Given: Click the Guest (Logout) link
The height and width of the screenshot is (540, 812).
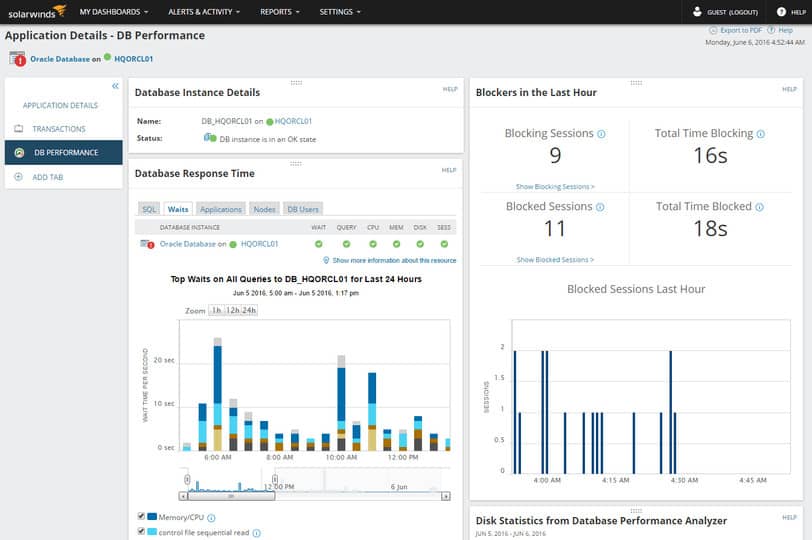Looking at the screenshot, I should 732,12.
